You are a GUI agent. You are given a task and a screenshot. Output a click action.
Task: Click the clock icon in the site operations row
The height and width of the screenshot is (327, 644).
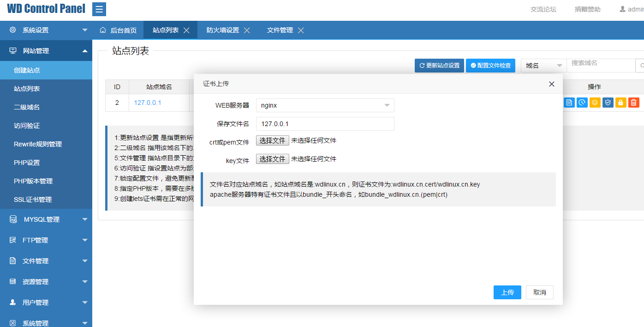pyautogui.click(x=582, y=103)
